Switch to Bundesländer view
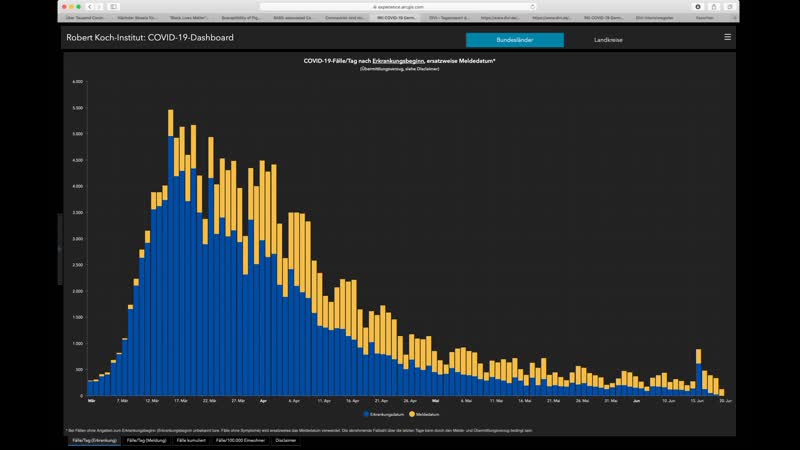 [x=514, y=40]
